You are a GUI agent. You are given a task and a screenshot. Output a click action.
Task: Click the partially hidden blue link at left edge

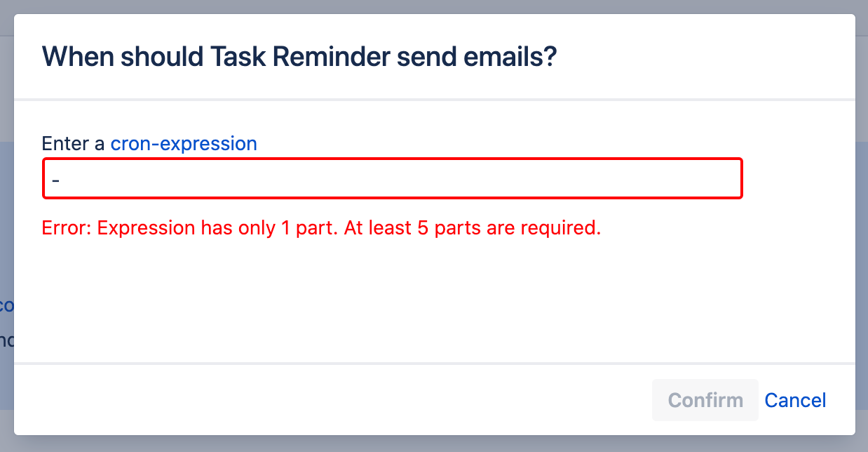(6, 306)
